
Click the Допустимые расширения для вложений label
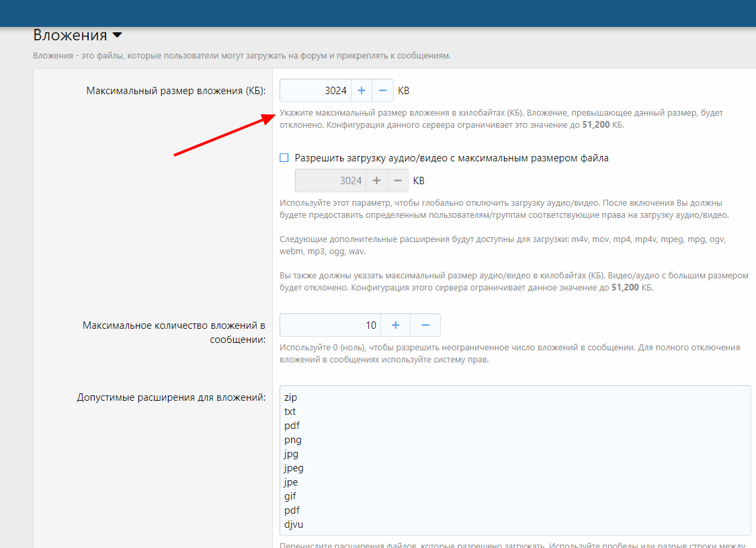point(171,397)
